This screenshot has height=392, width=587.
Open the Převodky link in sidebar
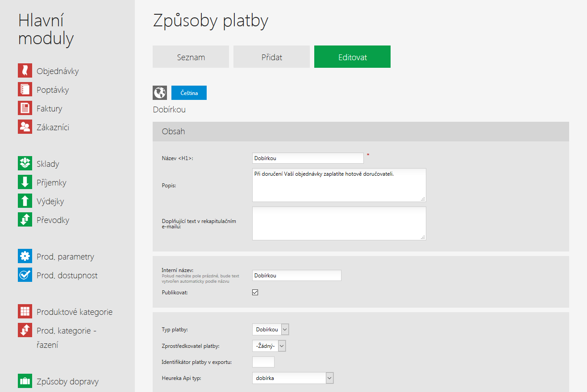pos(53,220)
